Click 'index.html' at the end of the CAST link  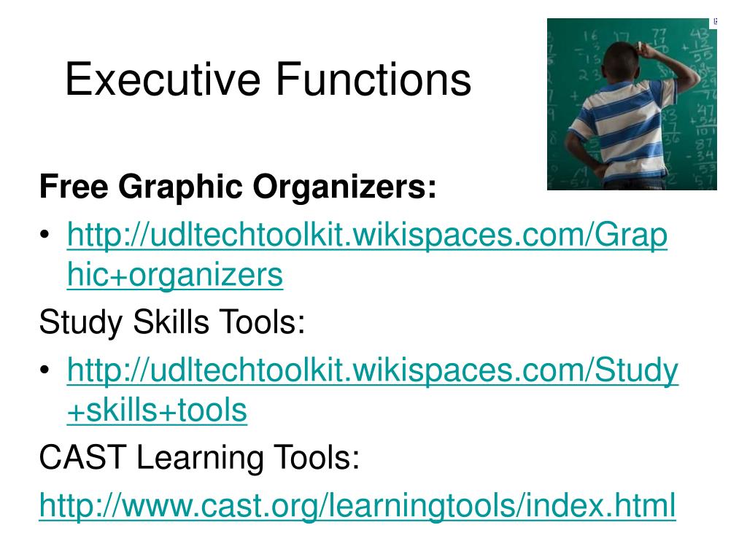pos(600,506)
